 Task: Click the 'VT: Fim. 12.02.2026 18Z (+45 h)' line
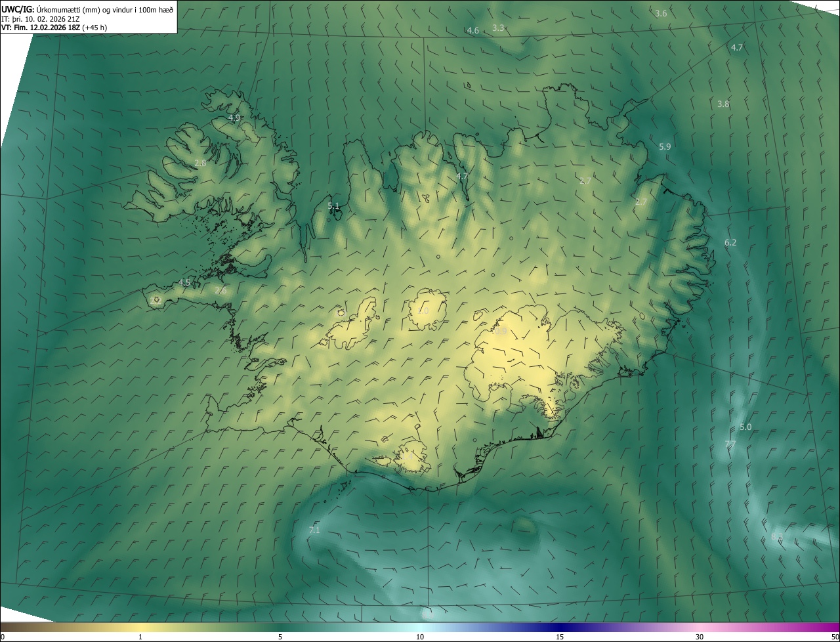point(54,28)
